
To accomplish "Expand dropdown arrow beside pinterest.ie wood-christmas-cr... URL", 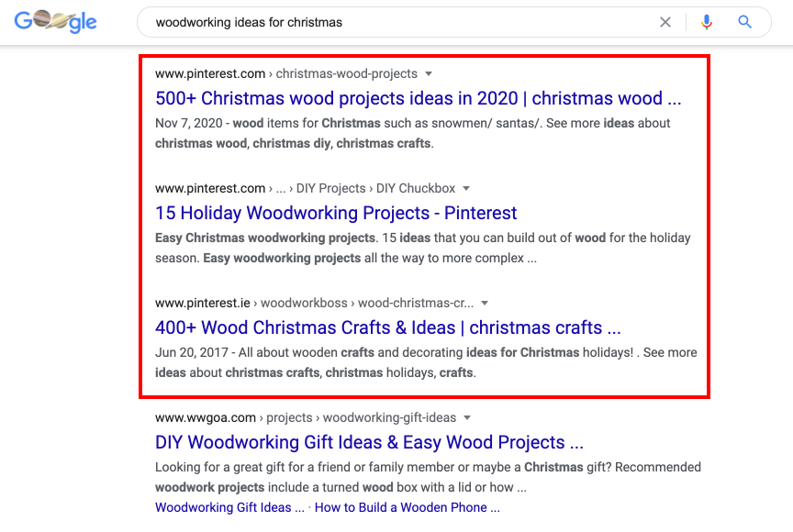I will [485, 303].
